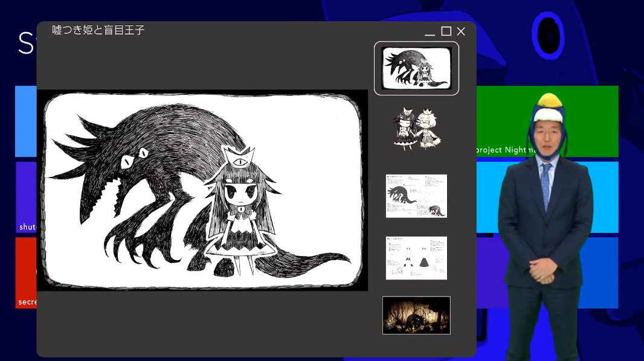Minimize the 嘘つき姫と盲目王子 window
This screenshot has height=361, width=644.
(x=430, y=32)
